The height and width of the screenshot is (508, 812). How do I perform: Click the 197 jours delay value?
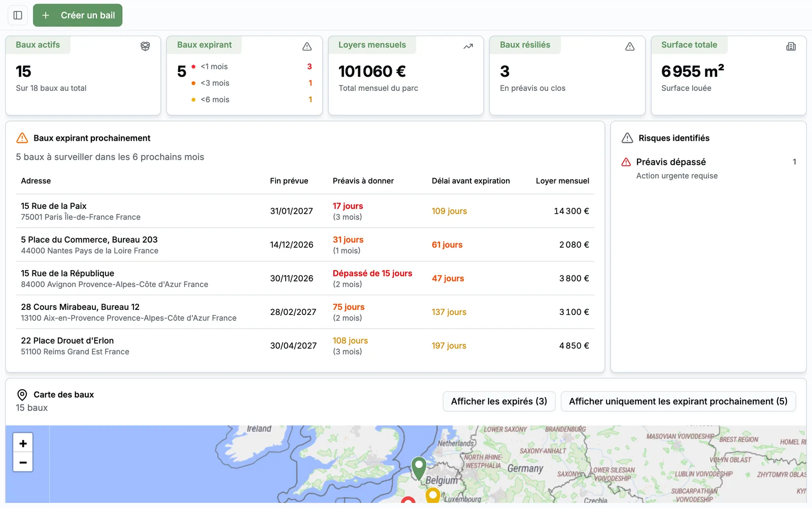pyautogui.click(x=449, y=346)
